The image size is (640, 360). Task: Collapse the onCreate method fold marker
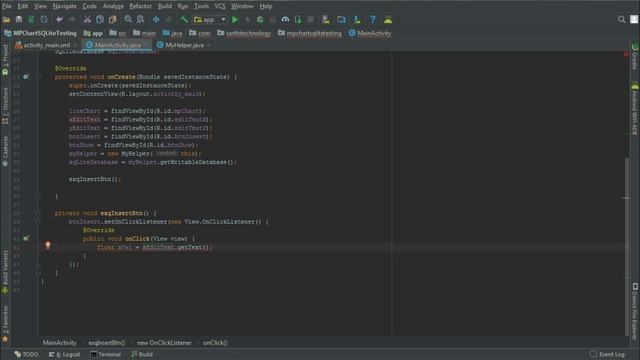click(38, 77)
